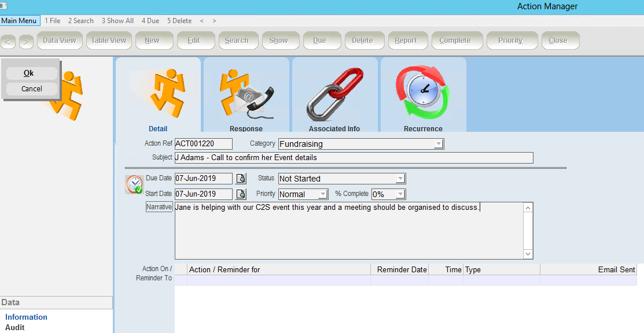Select the Associated Info chain link icon
Screen dimensions: 644x333
coord(335,94)
